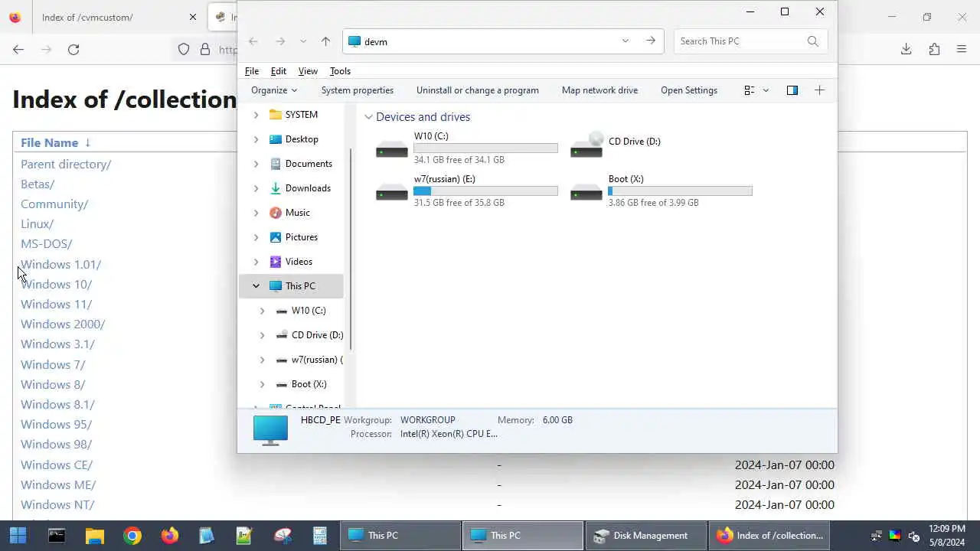Click the CD Drive (D:) icon
Screen dimensions: 980x551
586,145
